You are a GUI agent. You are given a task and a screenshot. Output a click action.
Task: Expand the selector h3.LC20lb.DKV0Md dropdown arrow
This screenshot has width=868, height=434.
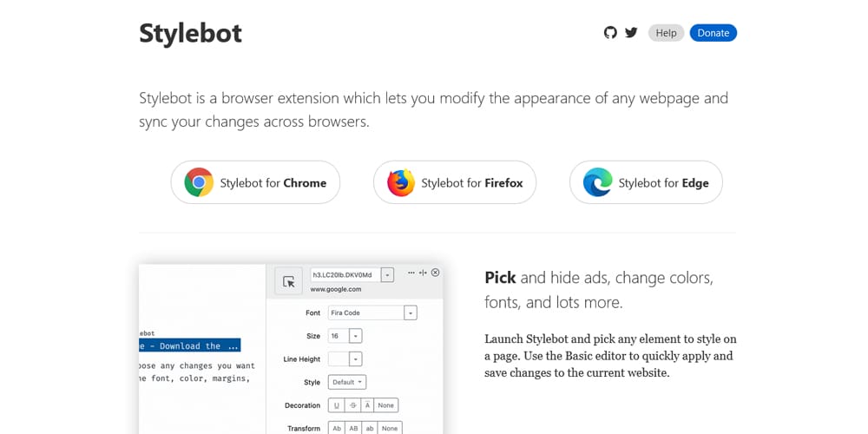(x=387, y=274)
